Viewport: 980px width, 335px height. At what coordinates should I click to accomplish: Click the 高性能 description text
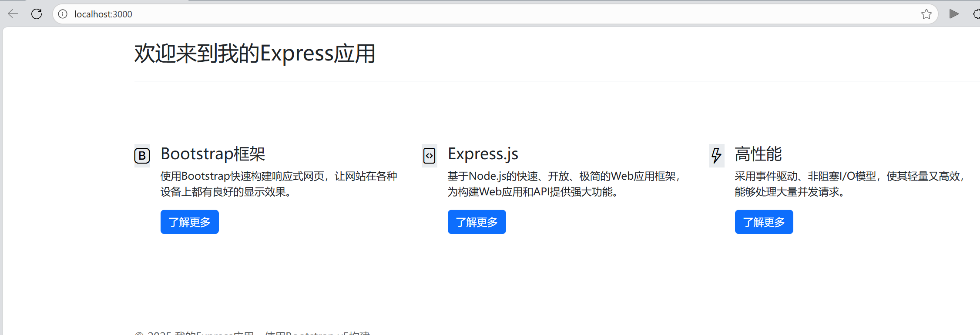coord(849,184)
